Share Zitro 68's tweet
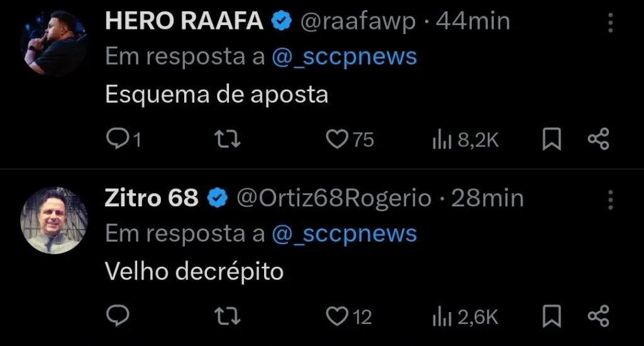 pos(598,316)
